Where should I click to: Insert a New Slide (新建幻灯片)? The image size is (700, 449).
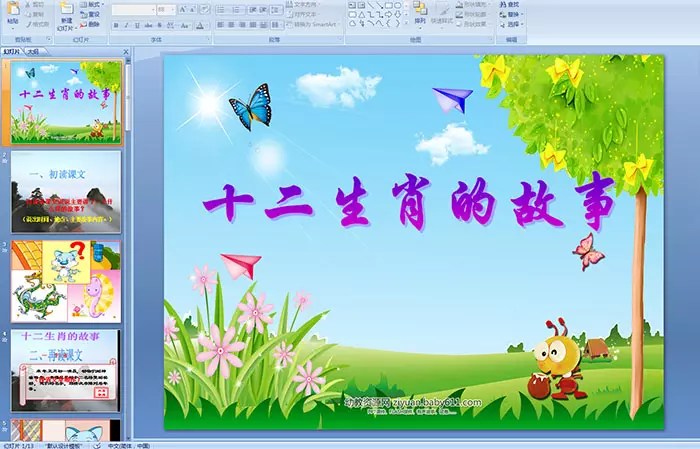66,17
